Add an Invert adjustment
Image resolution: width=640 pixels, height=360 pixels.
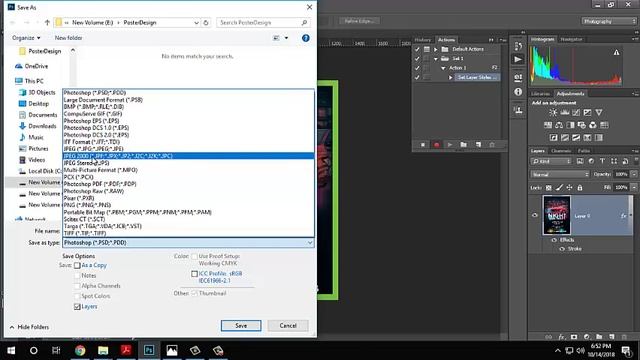pos(553,138)
